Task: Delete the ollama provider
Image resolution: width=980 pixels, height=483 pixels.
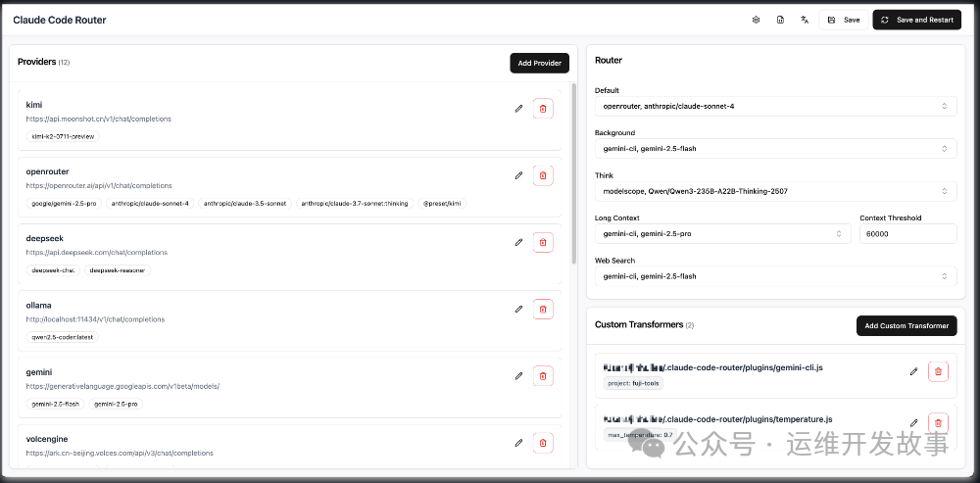Action: click(543, 309)
